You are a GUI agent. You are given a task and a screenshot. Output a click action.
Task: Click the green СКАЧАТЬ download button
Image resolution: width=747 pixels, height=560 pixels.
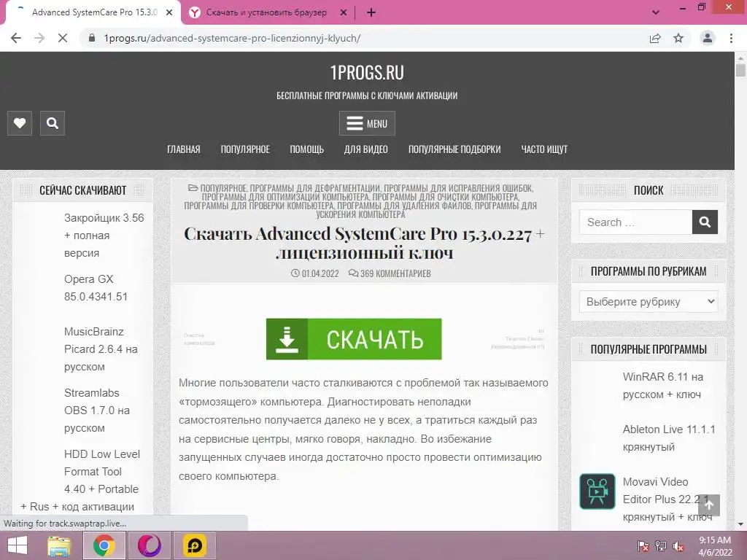pyautogui.click(x=354, y=339)
